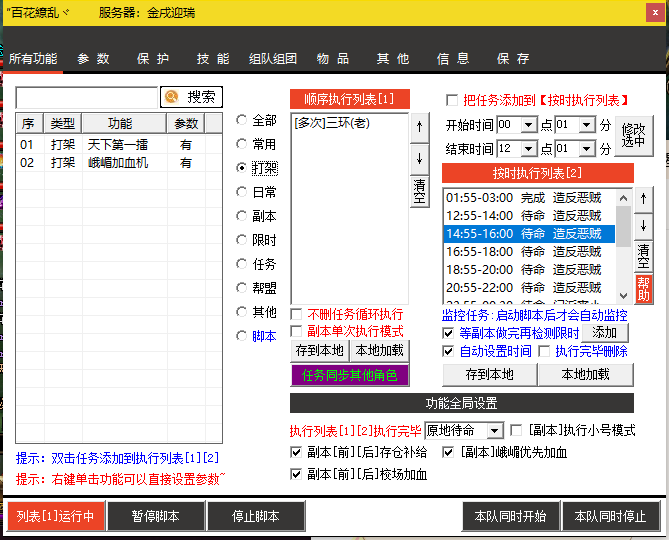Toggle [副本]执行小号模式 checkbox
Image resolution: width=669 pixels, height=540 pixels.
(x=516, y=430)
